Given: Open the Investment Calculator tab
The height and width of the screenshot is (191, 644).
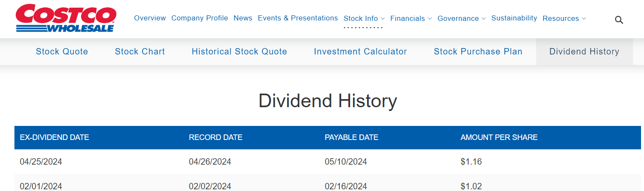Looking at the screenshot, I should click(x=360, y=51).
